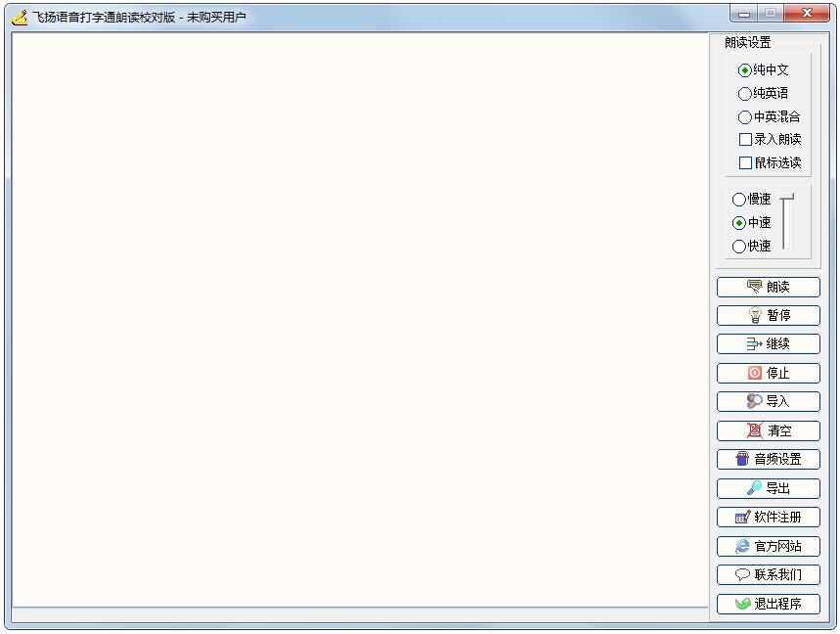Click the app icon in title bar
This screenshot has width=840, height=634.
coord(20,18)
